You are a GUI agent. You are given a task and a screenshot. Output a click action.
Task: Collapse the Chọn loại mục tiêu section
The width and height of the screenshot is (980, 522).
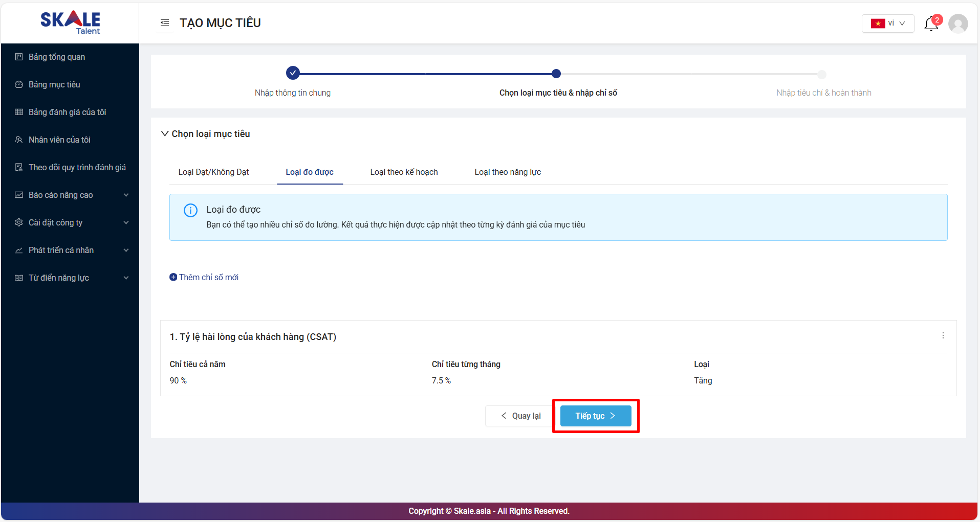coord(165,133)
